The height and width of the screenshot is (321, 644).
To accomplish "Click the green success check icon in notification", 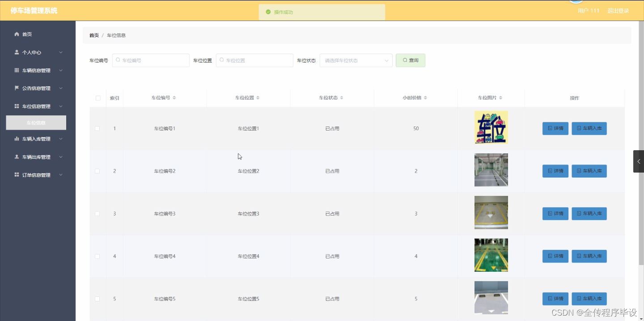I will 268,12.
